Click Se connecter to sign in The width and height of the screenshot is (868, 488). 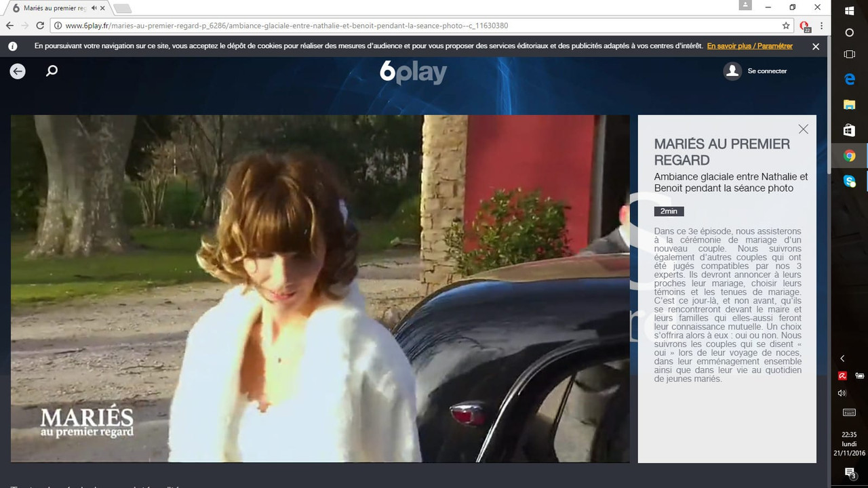pos(767,71)
